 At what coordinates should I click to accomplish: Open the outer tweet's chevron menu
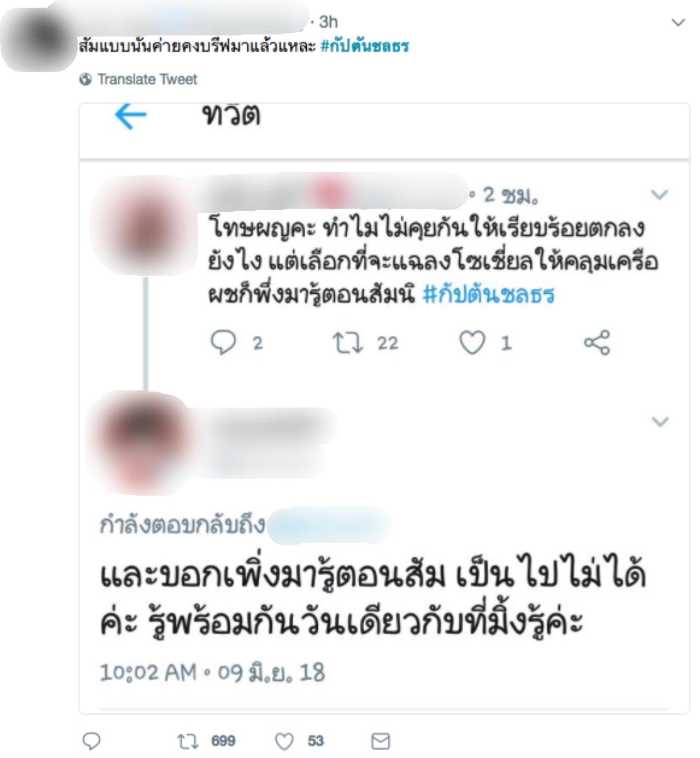(x=678, y=22)
